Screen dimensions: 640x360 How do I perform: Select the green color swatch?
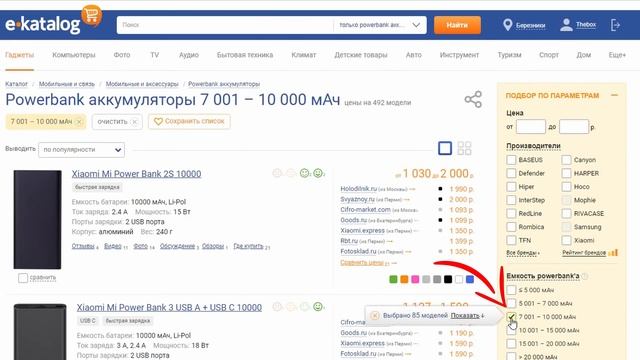pyautogui.click(x=393, y=279)
